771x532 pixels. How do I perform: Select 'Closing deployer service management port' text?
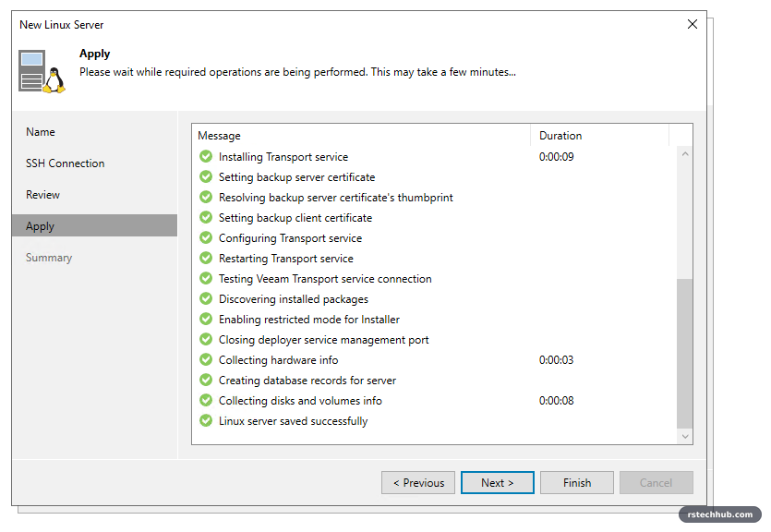323,340
